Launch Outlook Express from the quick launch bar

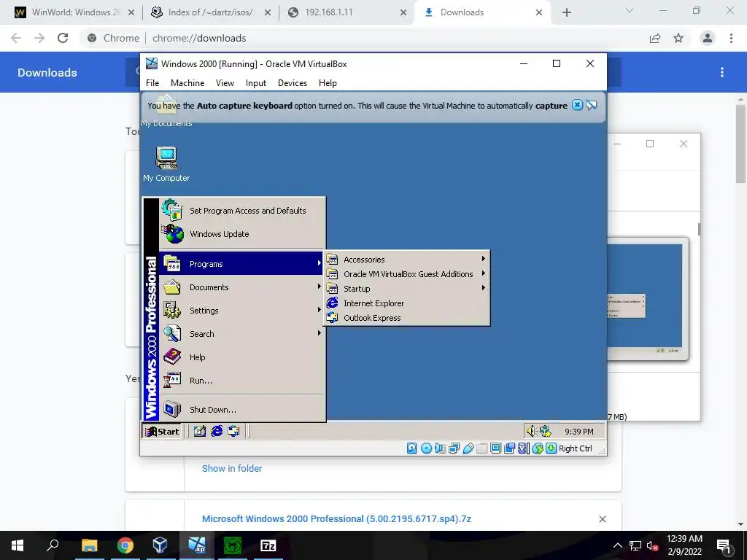coord(234,432)
